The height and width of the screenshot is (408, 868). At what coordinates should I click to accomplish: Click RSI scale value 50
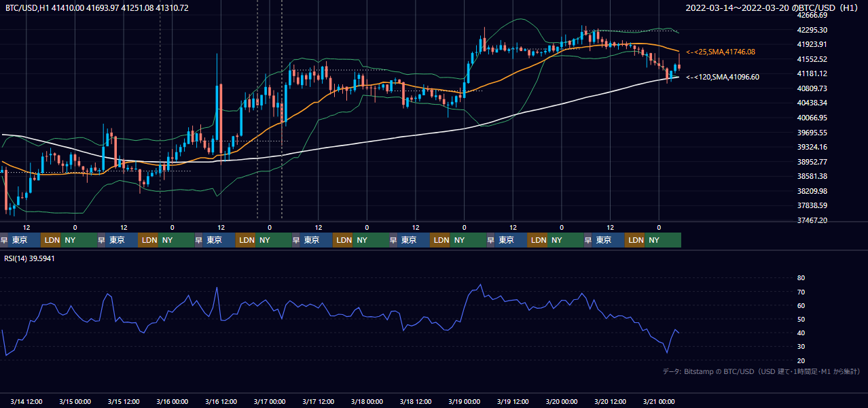point(801,319)
